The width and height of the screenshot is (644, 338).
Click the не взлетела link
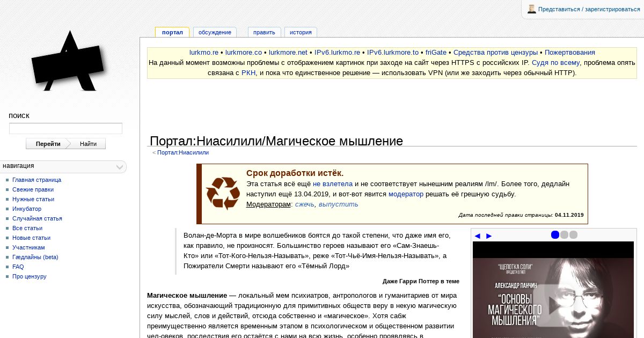(x=333, y=183)
